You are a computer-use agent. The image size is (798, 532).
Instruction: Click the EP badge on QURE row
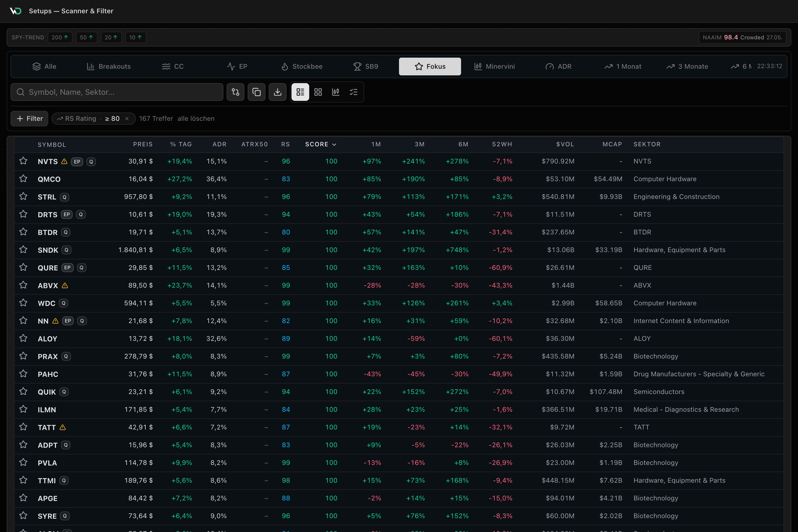[x=68, y=268]
